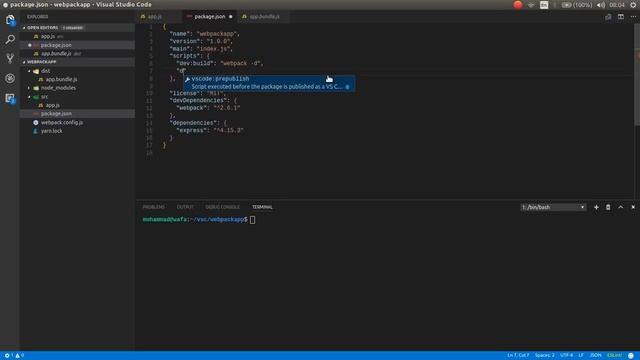The image size is (640, 360).
Task: Create a new terminal with plus icon
Action: click(596, 207)
